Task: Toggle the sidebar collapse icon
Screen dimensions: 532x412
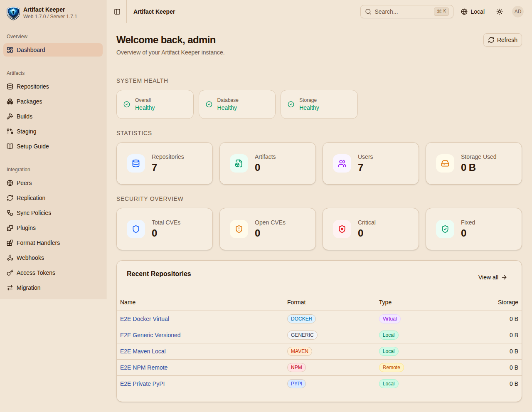Action: pyautogui.click(x=117, y=12)
